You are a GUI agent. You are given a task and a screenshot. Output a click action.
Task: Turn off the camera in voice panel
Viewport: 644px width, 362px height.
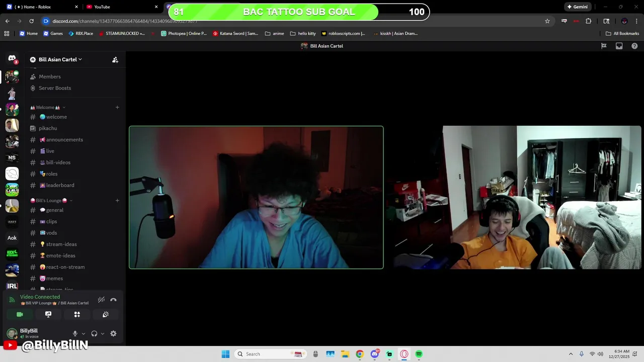[x=20, y=314]
